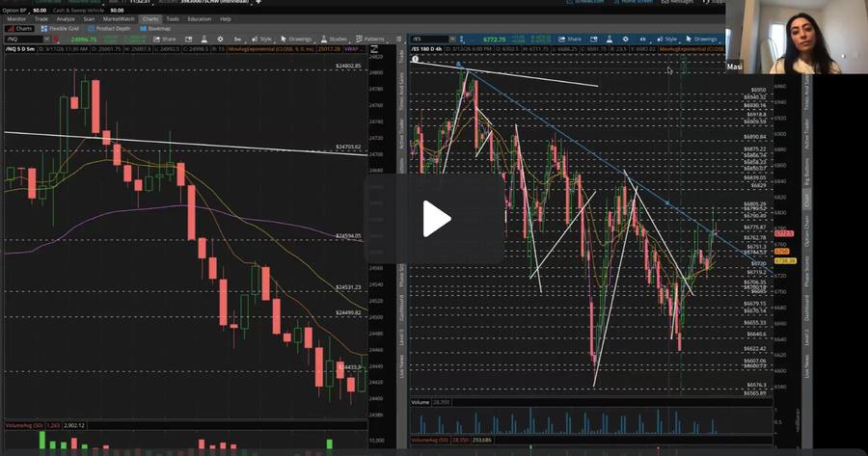
Task: Open Phase Scores right sidebar tab
Action: coord(807,272)
